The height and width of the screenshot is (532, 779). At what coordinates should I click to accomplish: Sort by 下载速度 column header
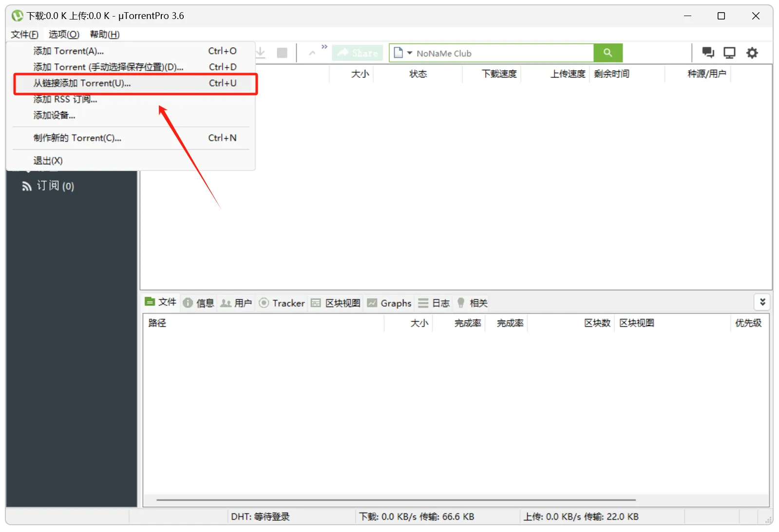[499, 74]
